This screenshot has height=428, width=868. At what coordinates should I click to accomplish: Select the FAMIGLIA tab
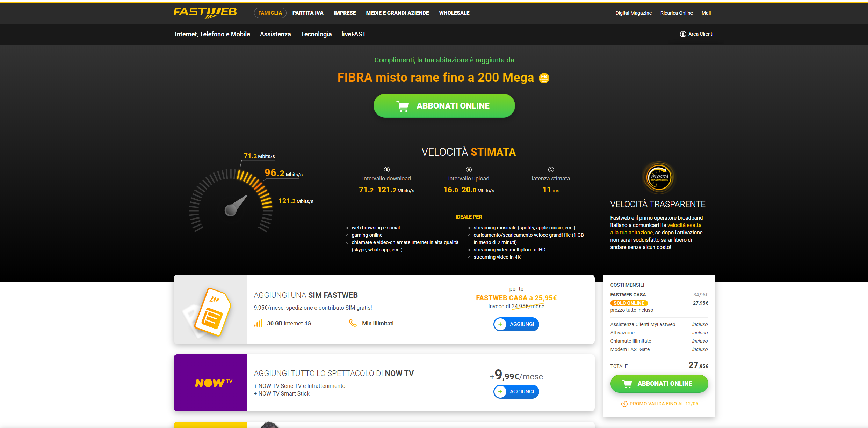click(270, 13)
